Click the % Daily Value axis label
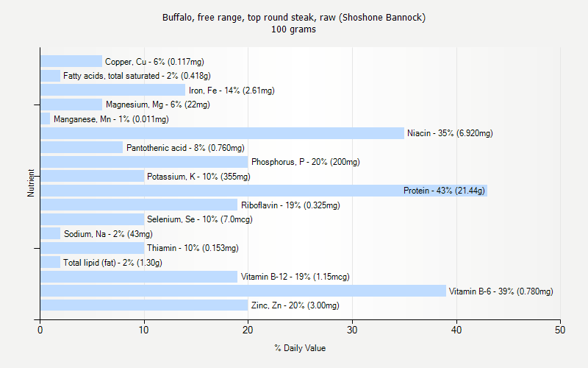588x368 pixels. 300,348
